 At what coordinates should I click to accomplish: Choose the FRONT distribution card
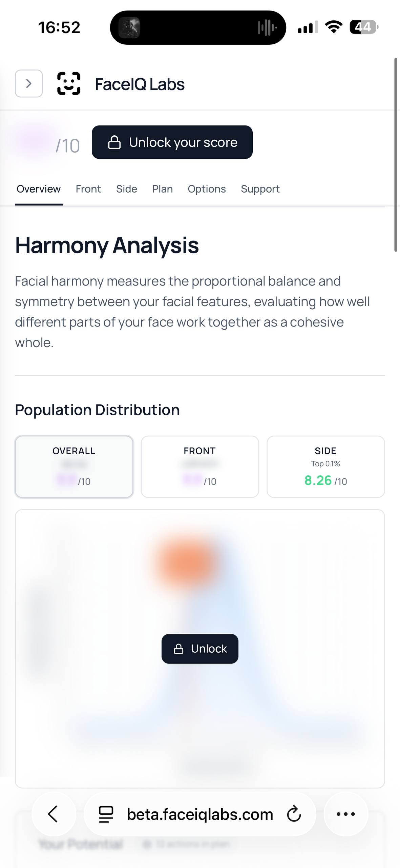click(200, 467)
